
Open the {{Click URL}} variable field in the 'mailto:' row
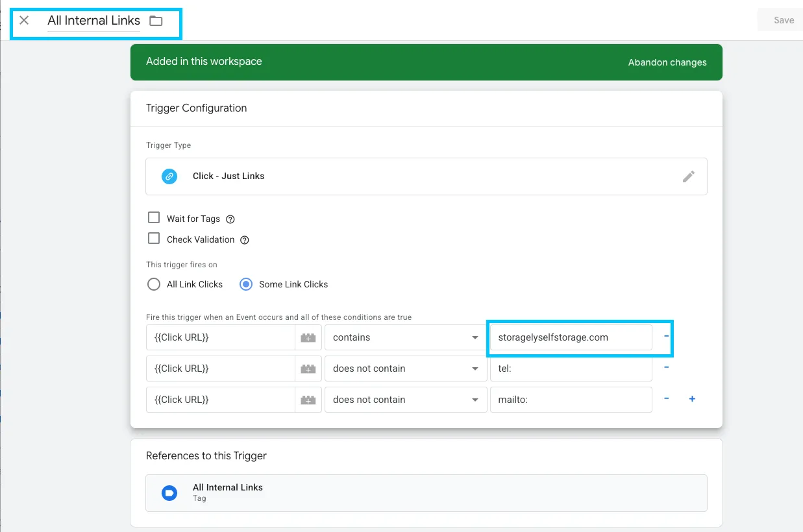click(x=221, y=400)
